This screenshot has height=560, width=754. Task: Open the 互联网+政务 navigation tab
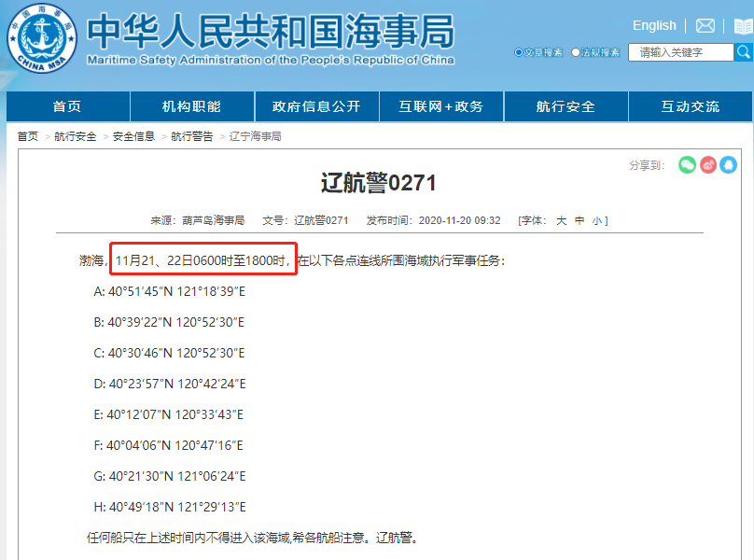click(441, 106)
